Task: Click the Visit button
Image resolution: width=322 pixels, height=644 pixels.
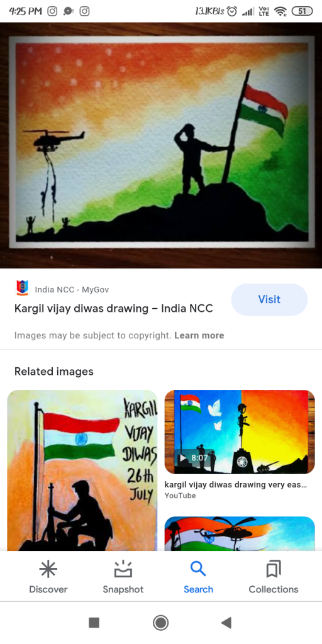Action: [269, 299]
